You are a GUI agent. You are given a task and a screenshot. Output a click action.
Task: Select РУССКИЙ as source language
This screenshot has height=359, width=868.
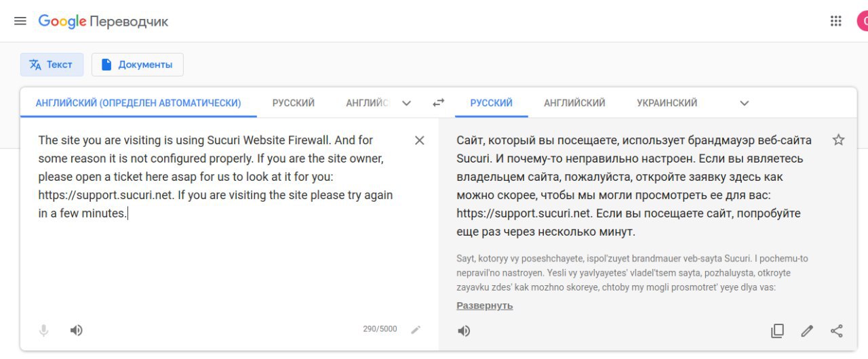tap(294, 103)
